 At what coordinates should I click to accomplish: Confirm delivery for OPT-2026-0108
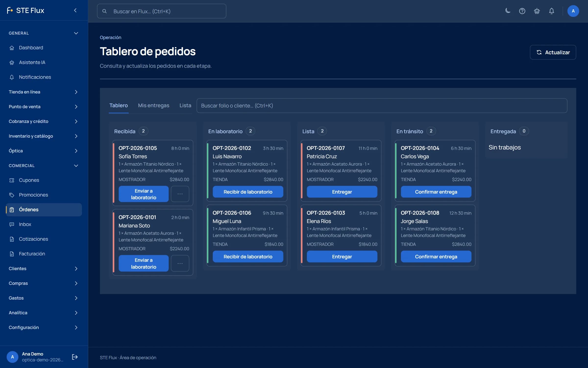point(436,256)
